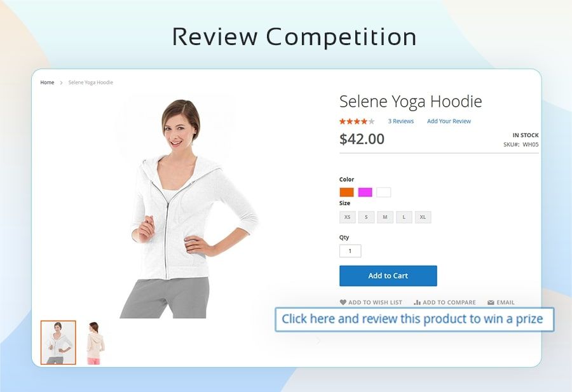
Task: Click the bar chart compare icon
Action: [x=418, y=302]
